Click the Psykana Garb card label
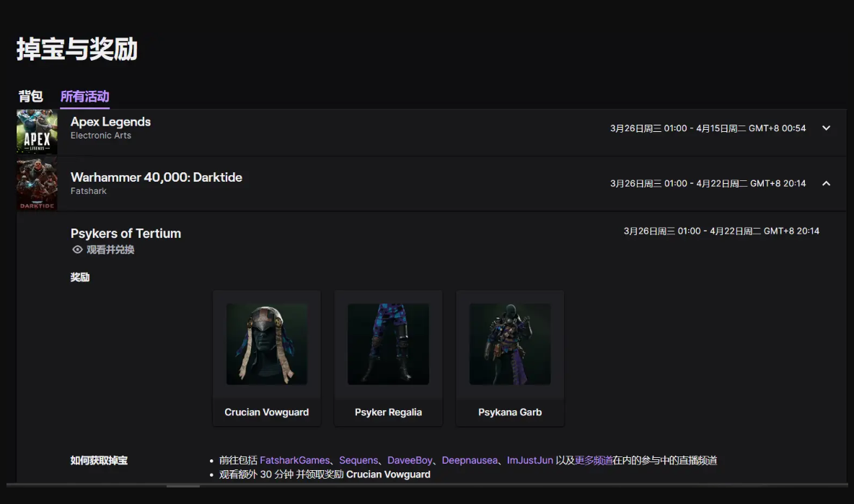The height and width of the screenshot is (504, 854). 510,412
